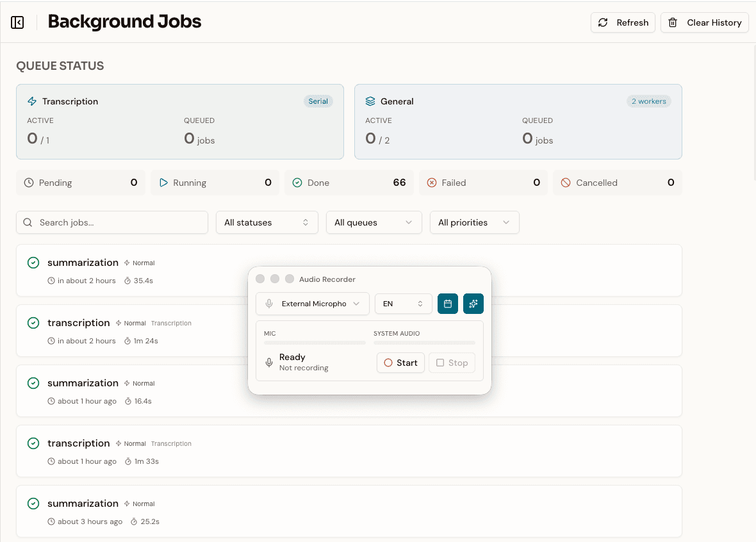Click the first summarization job's checkmark
This screenshot has height=542, width=756.
(x=33, y=263)
